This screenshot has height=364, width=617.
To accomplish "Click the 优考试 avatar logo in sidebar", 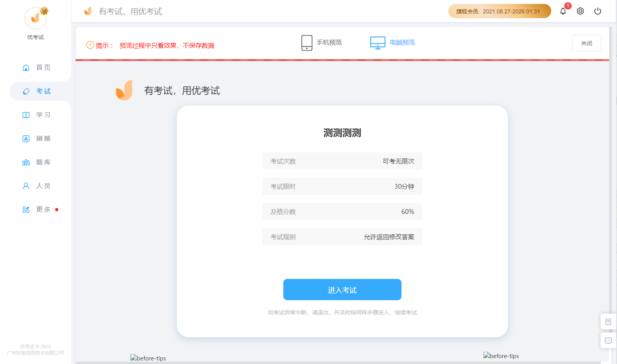I will pyautogui.click(x=36, y=18).
